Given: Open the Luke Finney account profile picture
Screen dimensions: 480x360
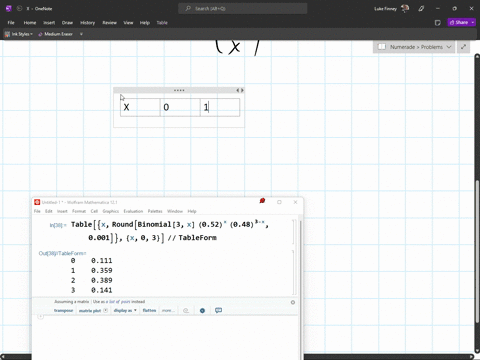Looking at the screenshot, I should (405, 9).
